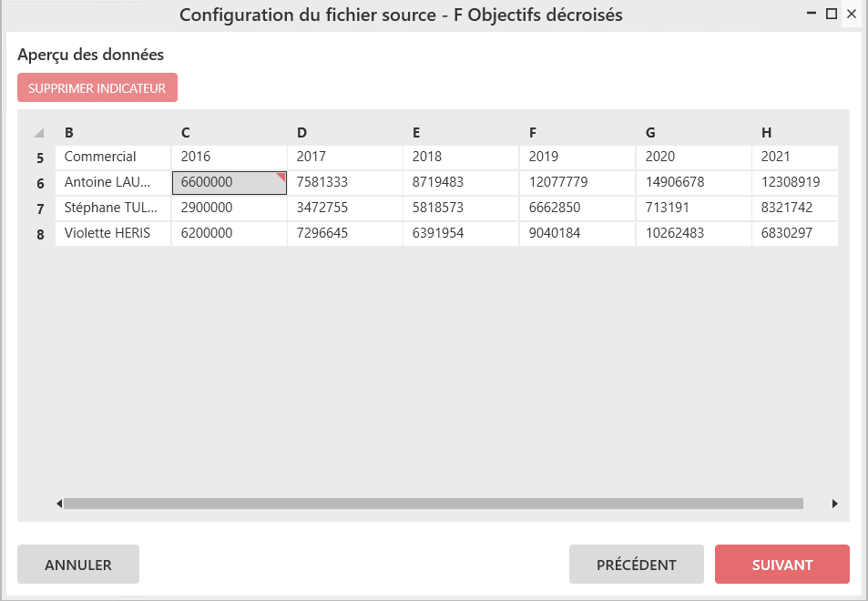Image resolution: width=868 pixels, height=601 pixels.
Task: Click the horizontal scrollbar thumb
Action: pos(434,504)
